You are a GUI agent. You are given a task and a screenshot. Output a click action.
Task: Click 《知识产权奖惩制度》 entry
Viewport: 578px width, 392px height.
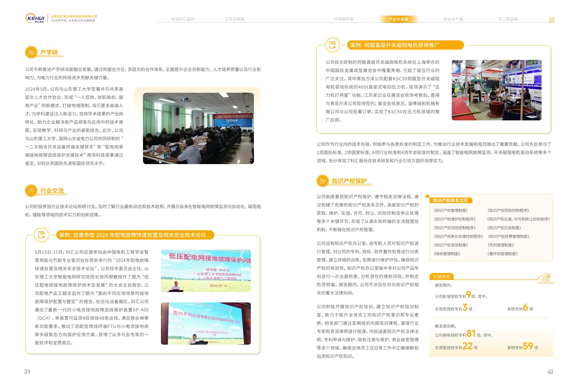451,245
